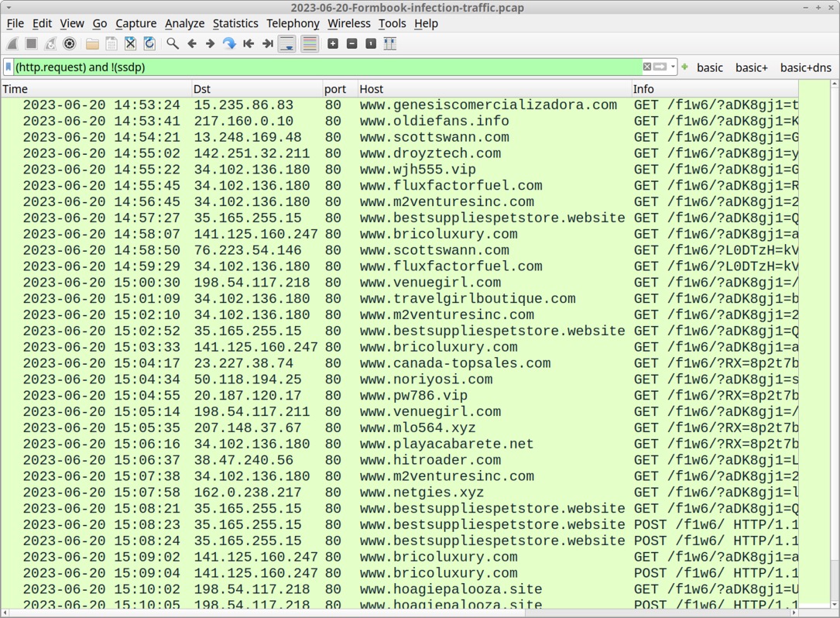This screenshot has width=840, height=618.
Task: Open a capture file via folder icon
Action: (92, 44)
